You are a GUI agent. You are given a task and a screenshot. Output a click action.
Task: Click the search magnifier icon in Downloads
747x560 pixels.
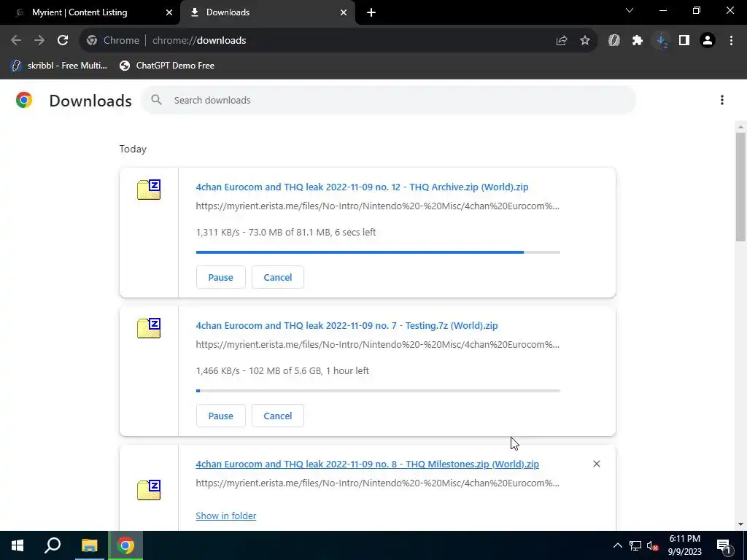click(x=156, y=100)
